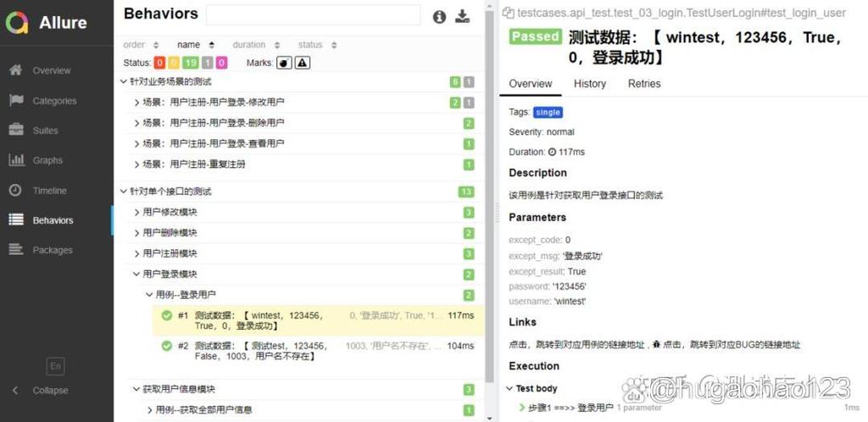Open Timeline from the sidebar menu
This screenshot has width=868, height=422.
point(49,191)
